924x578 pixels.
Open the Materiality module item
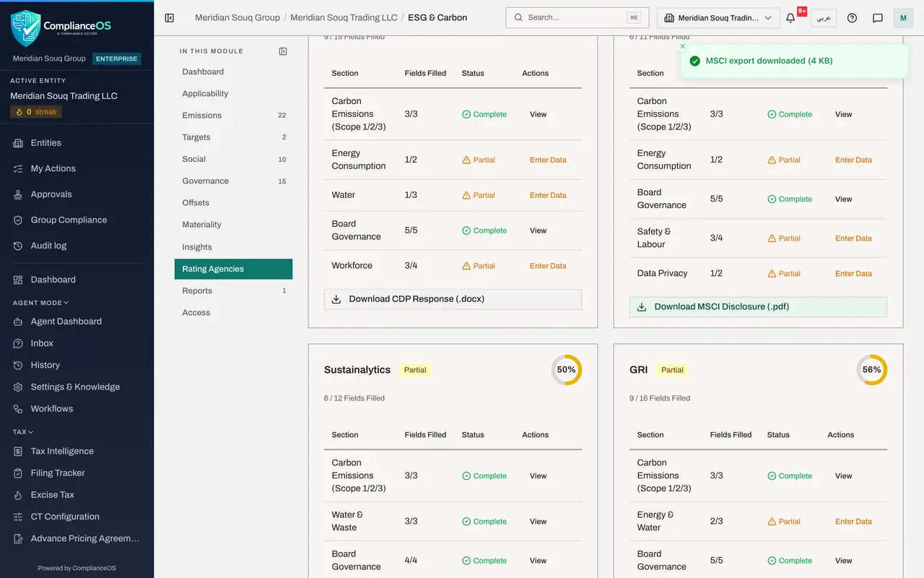[233, 225]
